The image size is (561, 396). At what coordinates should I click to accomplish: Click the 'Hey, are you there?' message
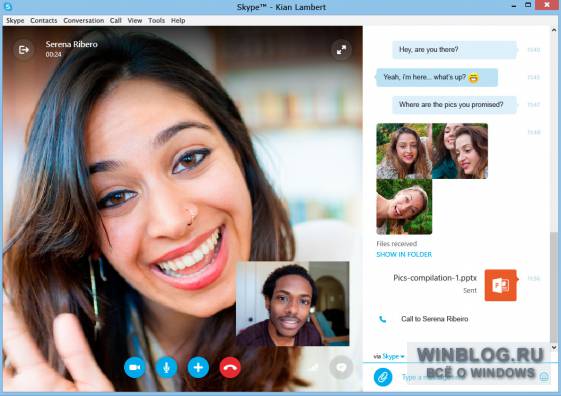point(454,50)
